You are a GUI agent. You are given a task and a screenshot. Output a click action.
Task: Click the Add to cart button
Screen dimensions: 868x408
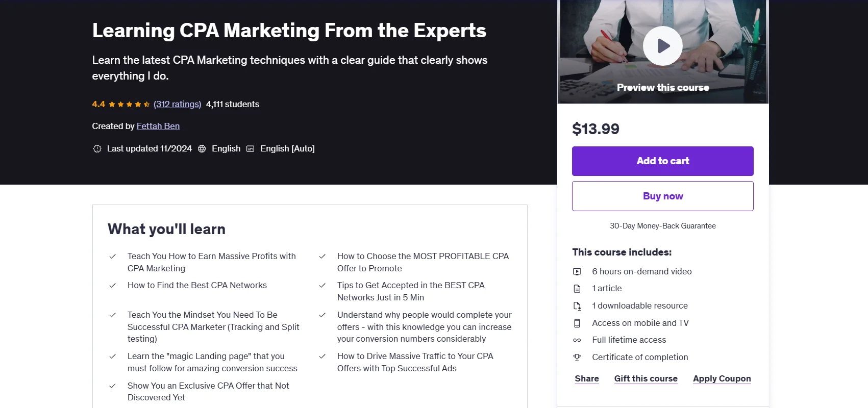pos(662,161)
